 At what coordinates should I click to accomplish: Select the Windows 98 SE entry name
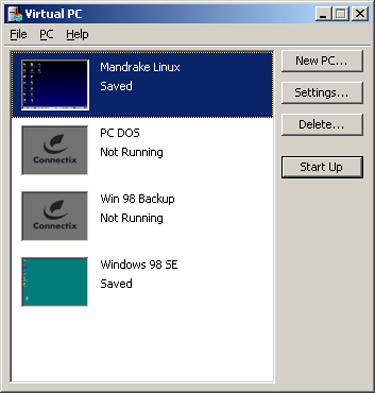[139, 265]
